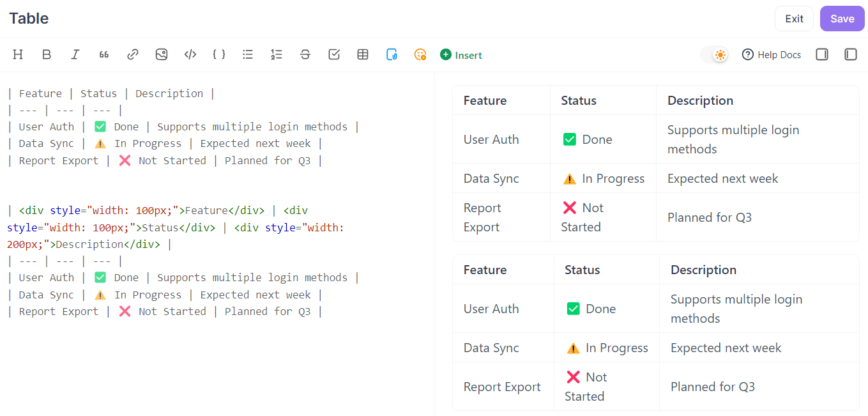Click 'Feature' header in first preview table
This screenshot has height=416, width=868.
pyautogui.click(x=485, y=100)
